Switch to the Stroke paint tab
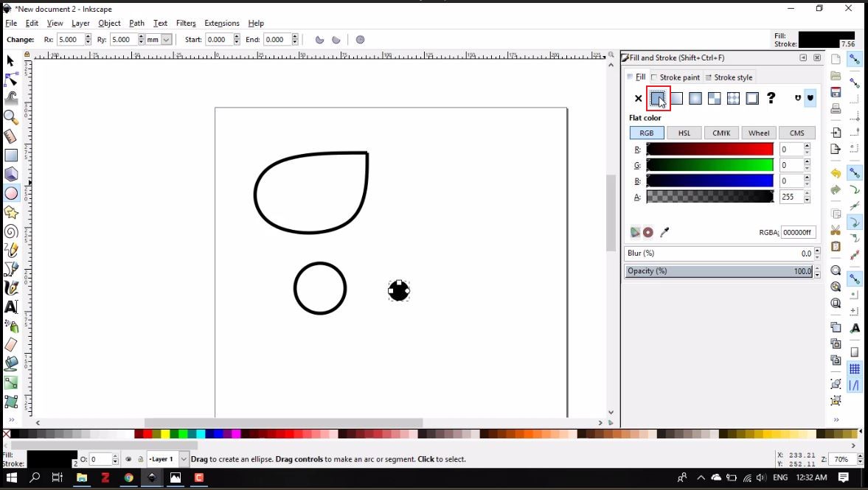Screen dimensions: 868x490 click(676, 77)
